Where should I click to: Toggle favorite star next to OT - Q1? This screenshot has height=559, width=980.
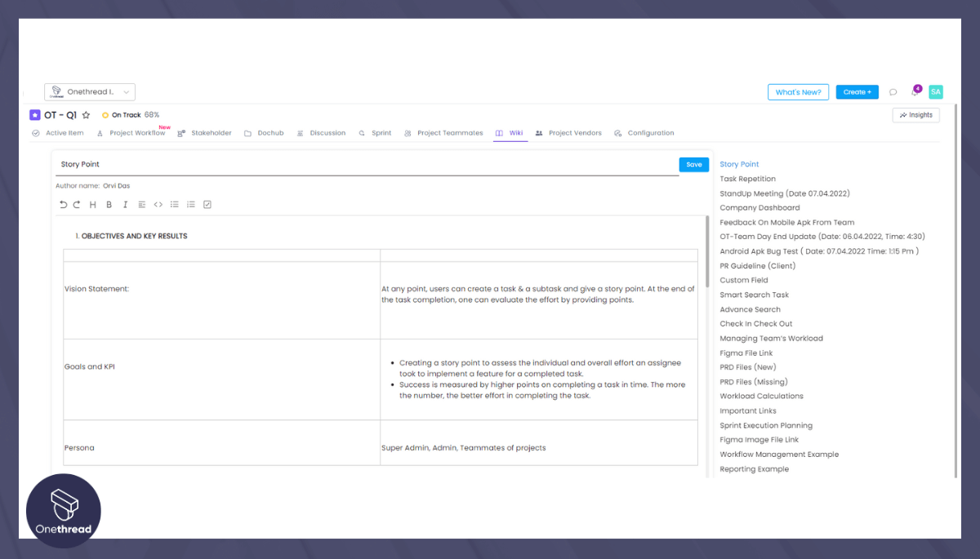point(86,115)
